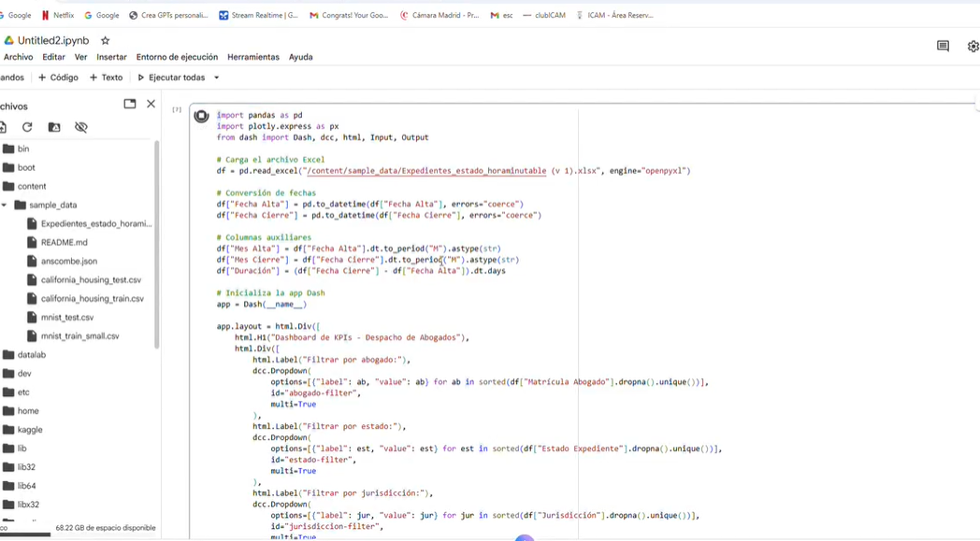Close the Archivos side panel

click(x=151, y=104)
